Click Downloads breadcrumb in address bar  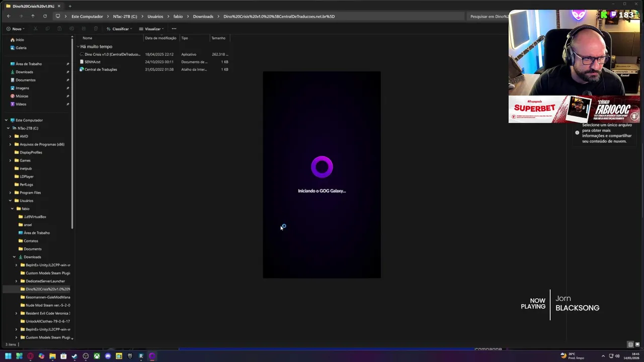pyautogui.click(x=203, y=16)
